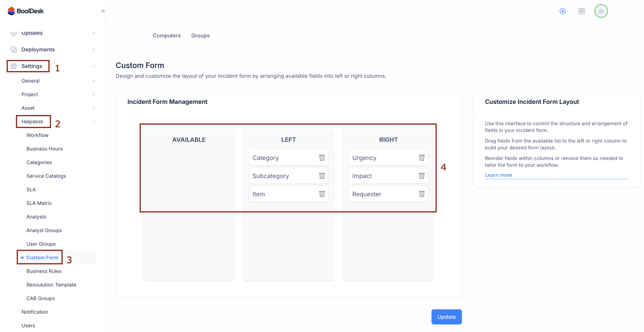Go to SLA Matrix settings page
The height and width of the screenshot is (332, 644).
(x=39, y=203)
